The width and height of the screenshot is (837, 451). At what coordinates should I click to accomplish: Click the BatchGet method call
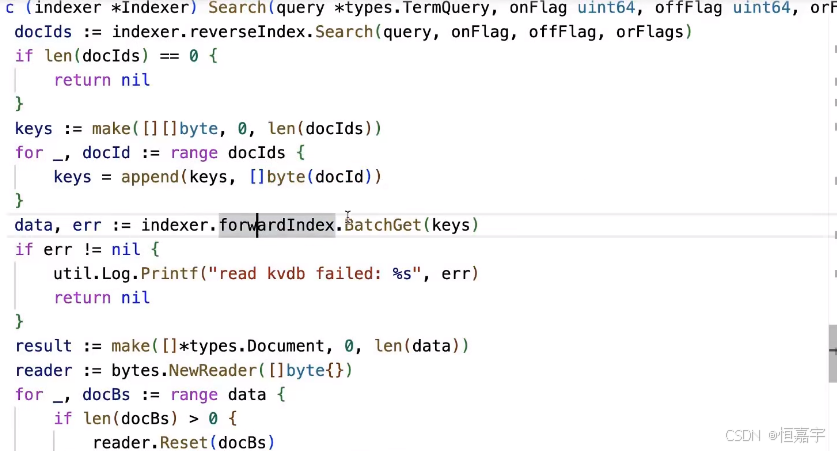point(383,225)
